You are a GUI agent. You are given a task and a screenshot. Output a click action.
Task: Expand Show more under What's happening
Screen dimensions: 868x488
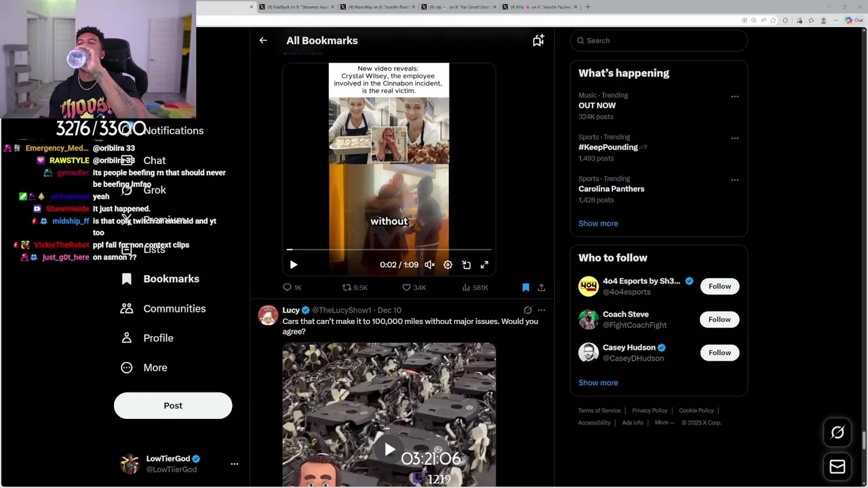point(598,224)
